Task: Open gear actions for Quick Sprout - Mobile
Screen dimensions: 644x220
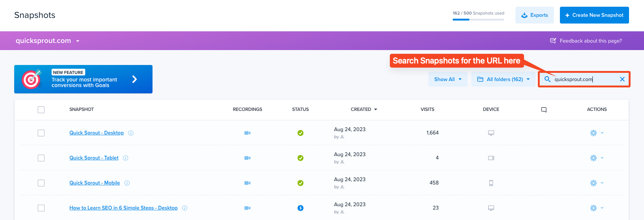Action: tap(594, 183)
